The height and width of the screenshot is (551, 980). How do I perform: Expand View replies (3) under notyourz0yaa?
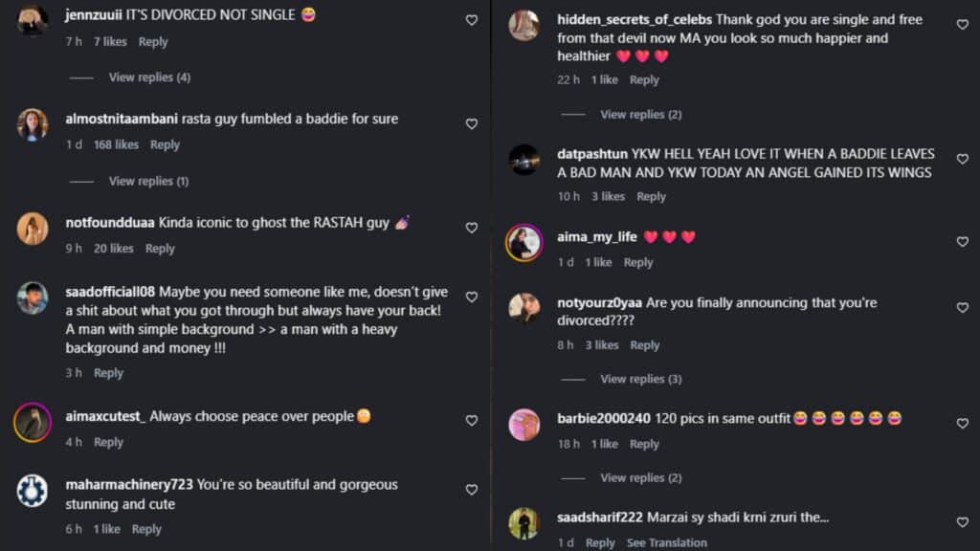(x=641, y=379)
